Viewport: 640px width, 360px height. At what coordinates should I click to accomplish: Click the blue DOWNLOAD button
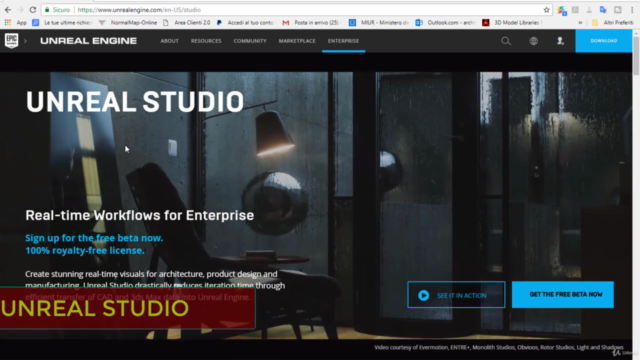tap(604, 41)
